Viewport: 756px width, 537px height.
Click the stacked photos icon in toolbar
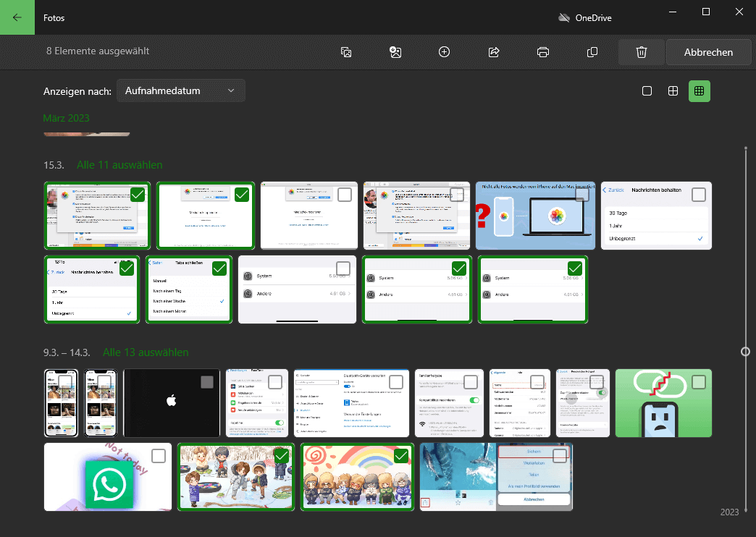click(347, 52)
